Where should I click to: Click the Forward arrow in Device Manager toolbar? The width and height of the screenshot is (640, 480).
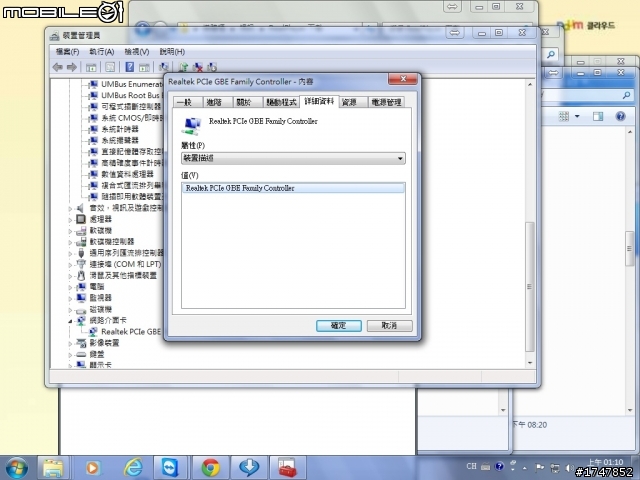[72, 67]
